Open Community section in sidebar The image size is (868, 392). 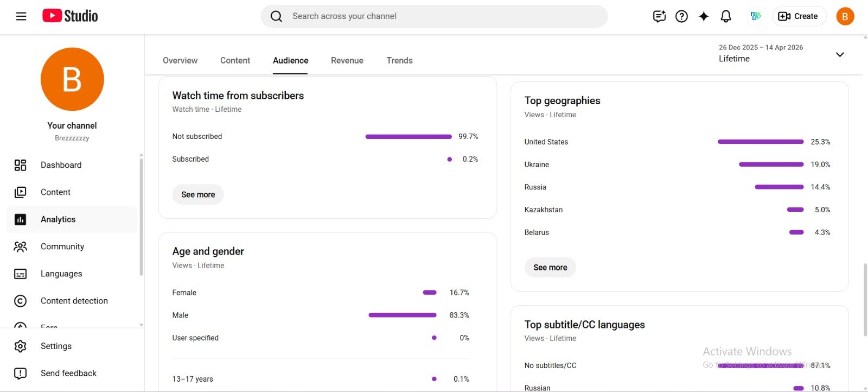62,246
